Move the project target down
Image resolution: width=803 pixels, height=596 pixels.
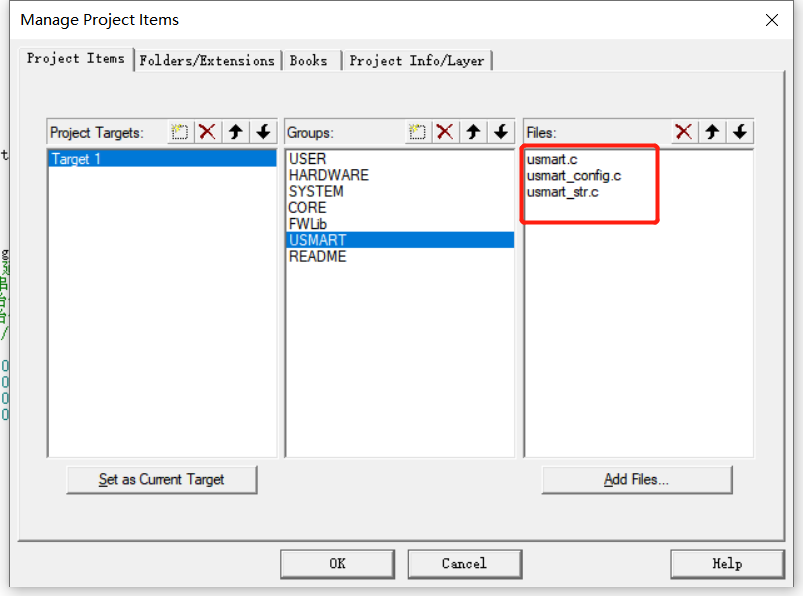(x=263, y=132)
